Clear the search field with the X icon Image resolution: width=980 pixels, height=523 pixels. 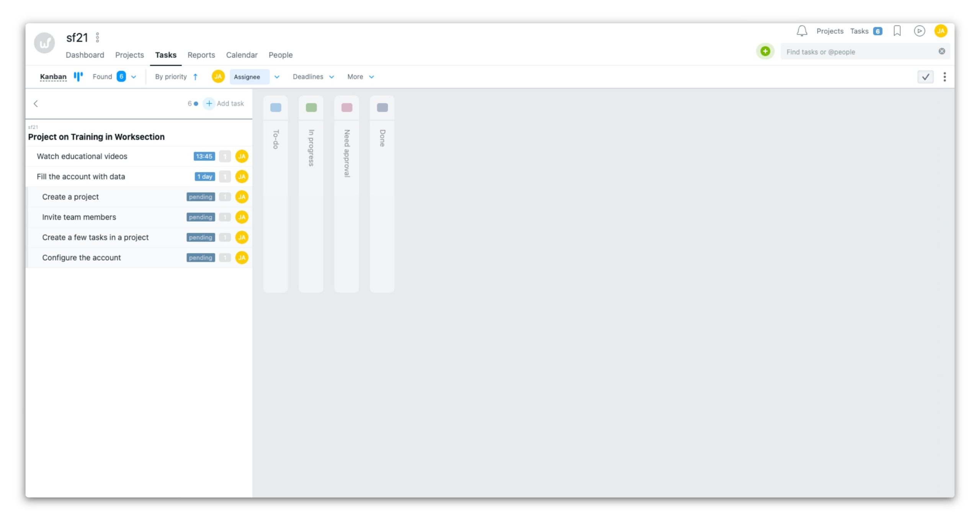point(942,51)
